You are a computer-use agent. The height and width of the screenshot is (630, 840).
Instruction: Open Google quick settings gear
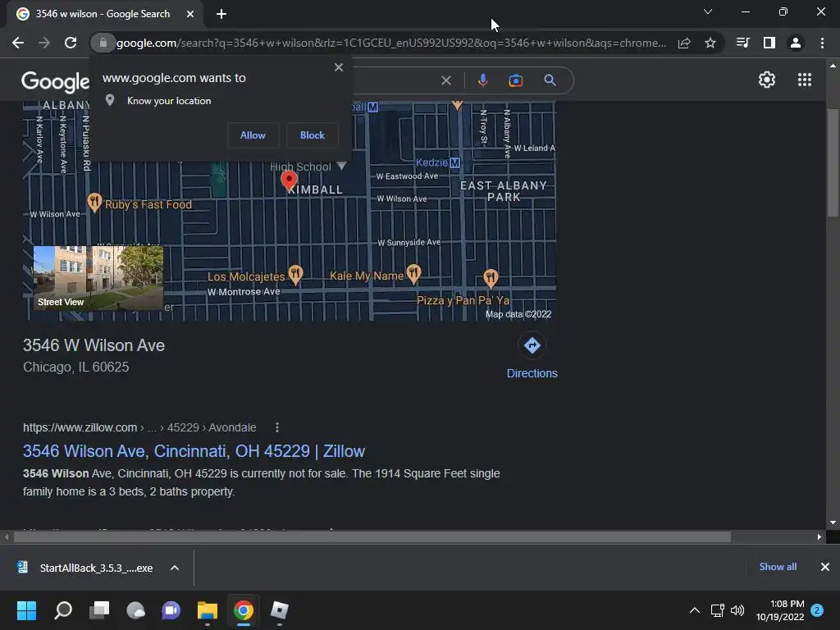(x=767, y=80)
